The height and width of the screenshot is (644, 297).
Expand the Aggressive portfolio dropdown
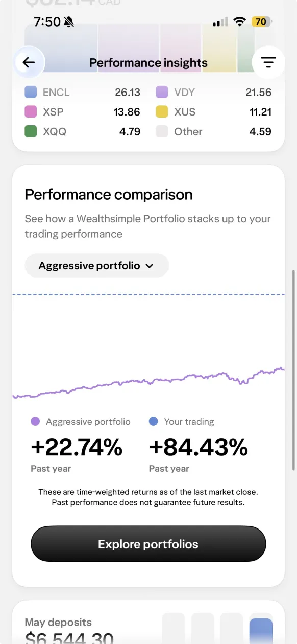pyautogui.click(x=96, y=266)
